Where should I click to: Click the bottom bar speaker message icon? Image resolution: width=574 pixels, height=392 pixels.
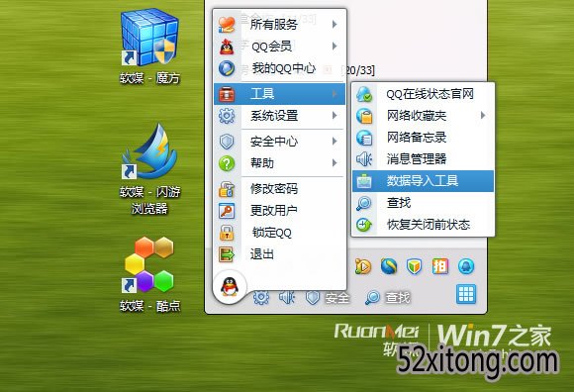[287, 297]
